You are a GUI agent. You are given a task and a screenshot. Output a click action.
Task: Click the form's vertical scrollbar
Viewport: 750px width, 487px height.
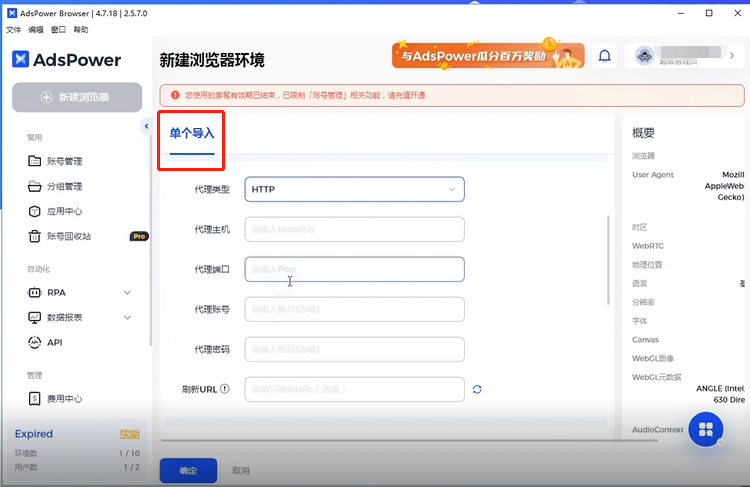[x=608, y=260]
